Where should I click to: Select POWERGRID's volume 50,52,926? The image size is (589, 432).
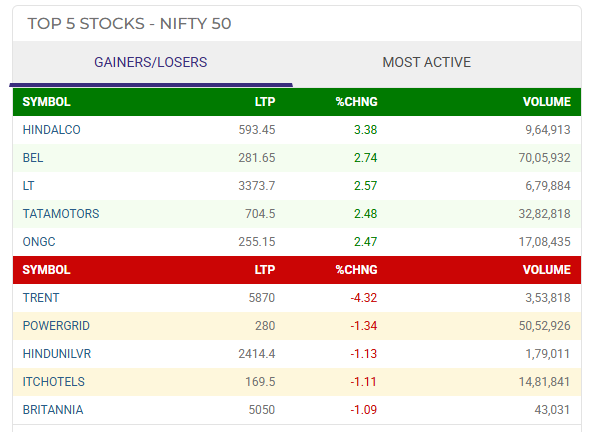pyautogui.click(x=545, y=326)
